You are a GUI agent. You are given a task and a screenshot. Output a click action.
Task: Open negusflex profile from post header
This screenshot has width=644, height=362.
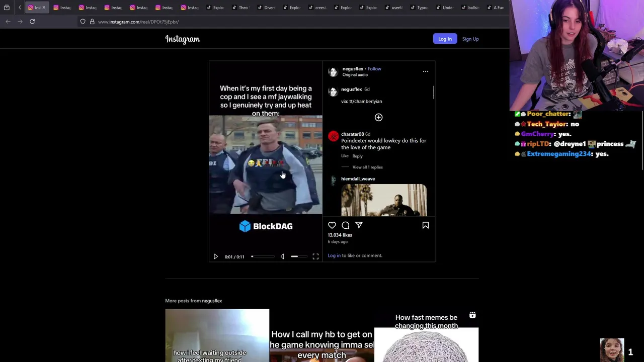(353, 69)
